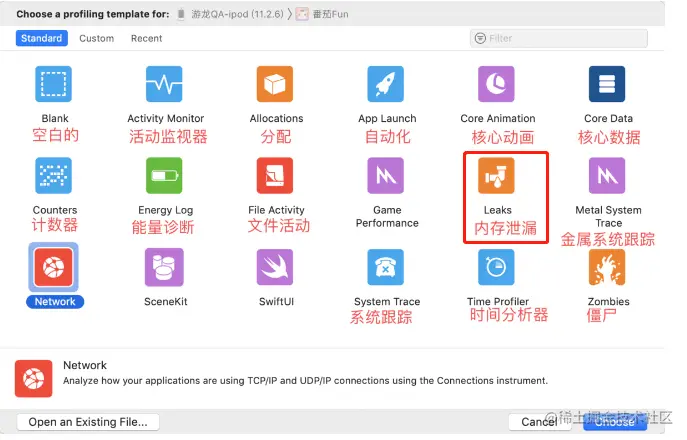Screen dimensions: 687x440
Task: Confirm with the Choose button
Action: tap(615, 422)
